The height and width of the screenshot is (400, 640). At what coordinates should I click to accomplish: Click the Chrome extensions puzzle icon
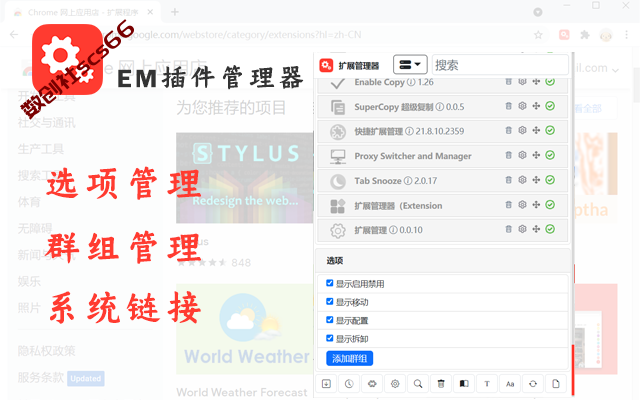585,35
